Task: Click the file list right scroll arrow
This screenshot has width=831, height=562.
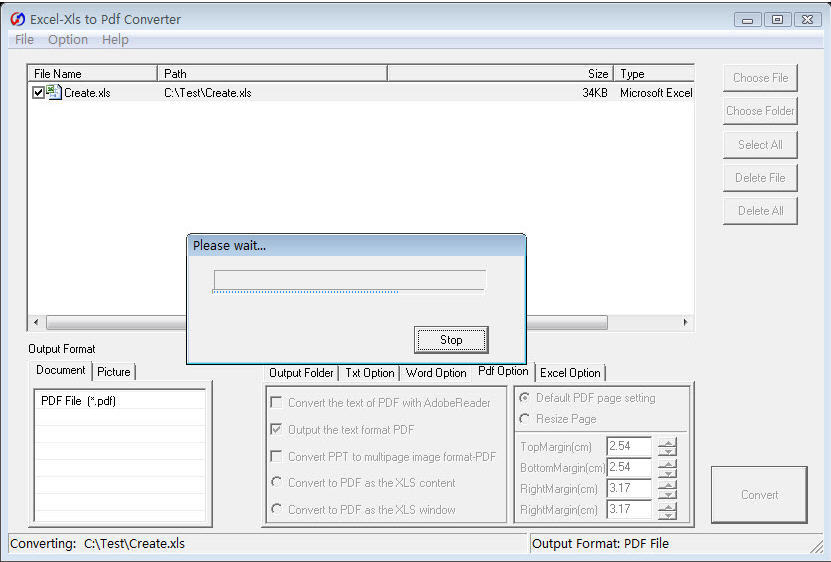Action: point(686,323)
